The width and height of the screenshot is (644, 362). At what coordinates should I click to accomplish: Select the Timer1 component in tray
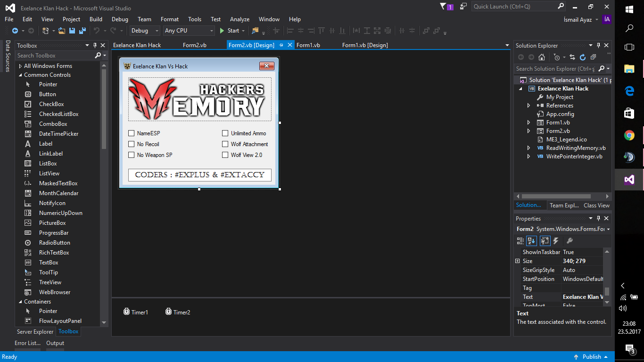coord(136,312)
